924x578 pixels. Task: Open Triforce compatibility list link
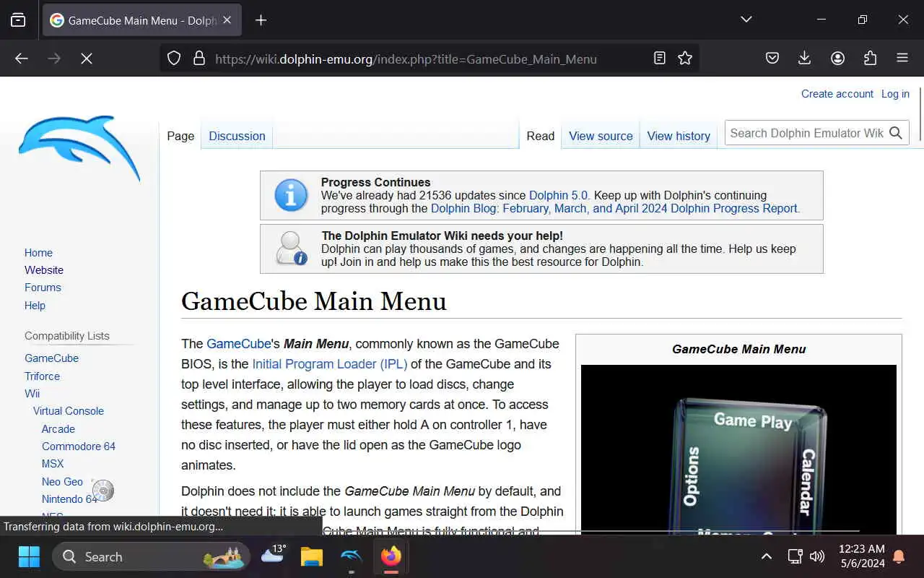[x=42, y=376]
